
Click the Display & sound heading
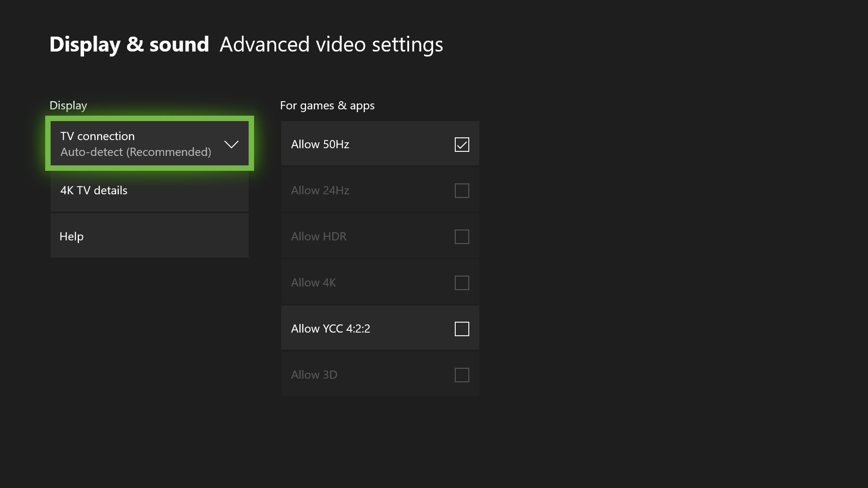[x=130, y=44]
